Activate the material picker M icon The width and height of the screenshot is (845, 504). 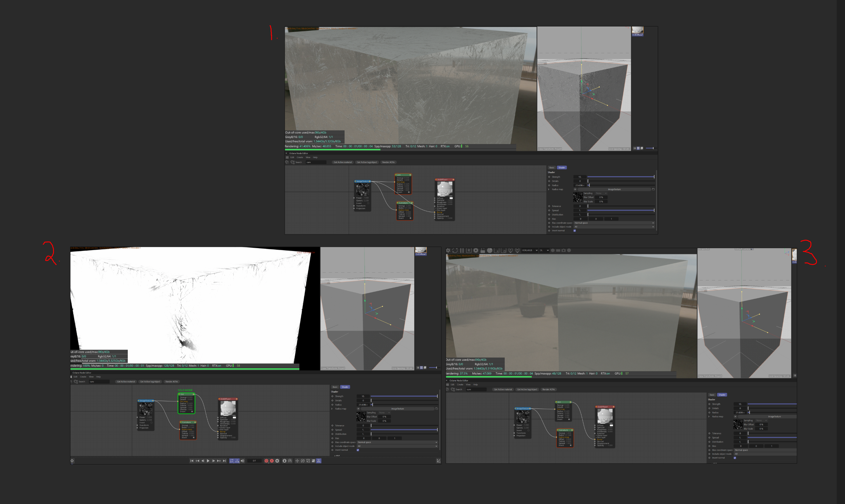[x=517, y=250]
